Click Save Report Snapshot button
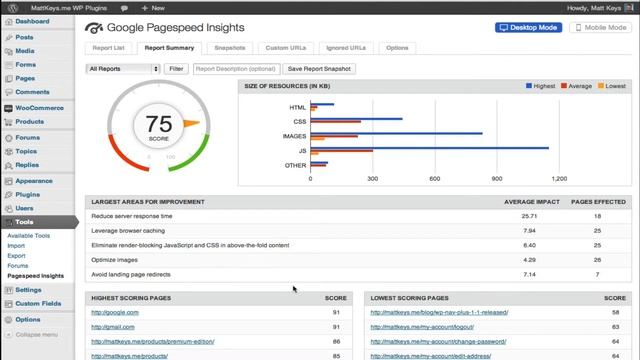Viewport: 640px width, 360px height. [319, 69]
